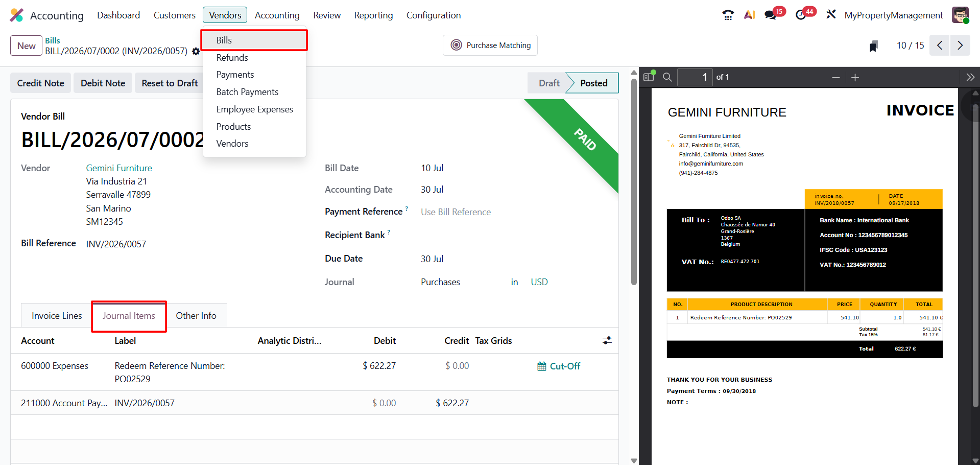
Task: Open the Vendors menu
Action: click(225, 15)
